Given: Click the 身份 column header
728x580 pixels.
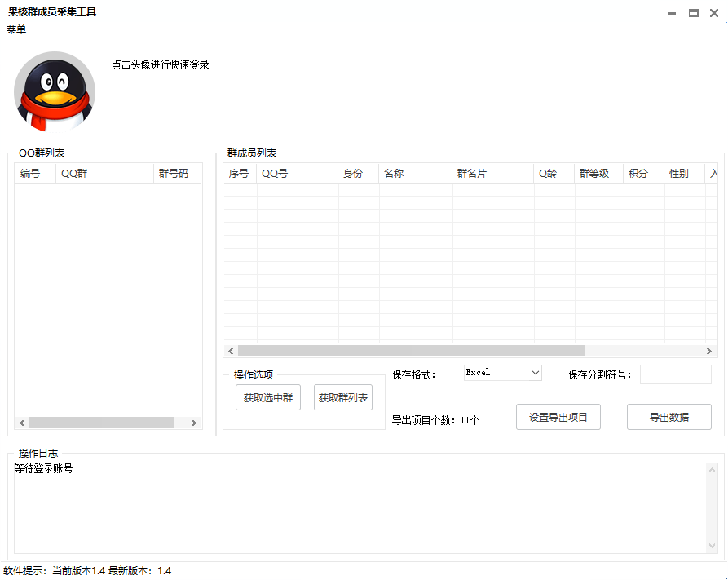Looking at the screenshot, I should tap(359, 174).
